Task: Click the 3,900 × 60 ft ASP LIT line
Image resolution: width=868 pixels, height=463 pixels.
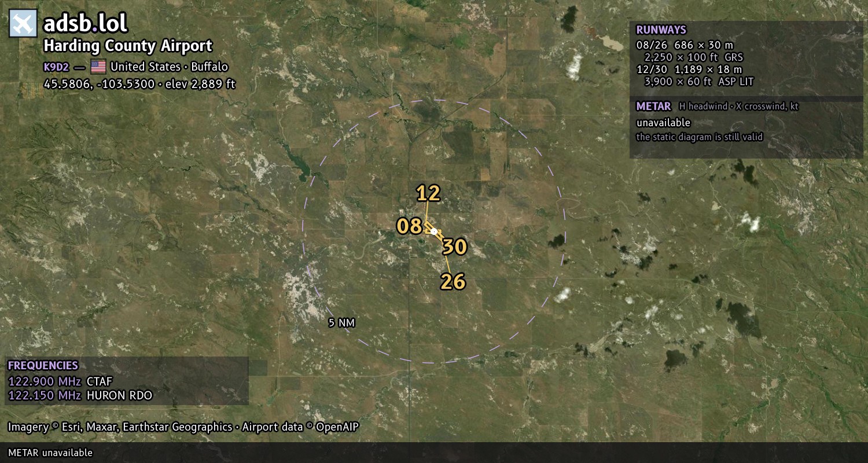Action: [698, 82]
